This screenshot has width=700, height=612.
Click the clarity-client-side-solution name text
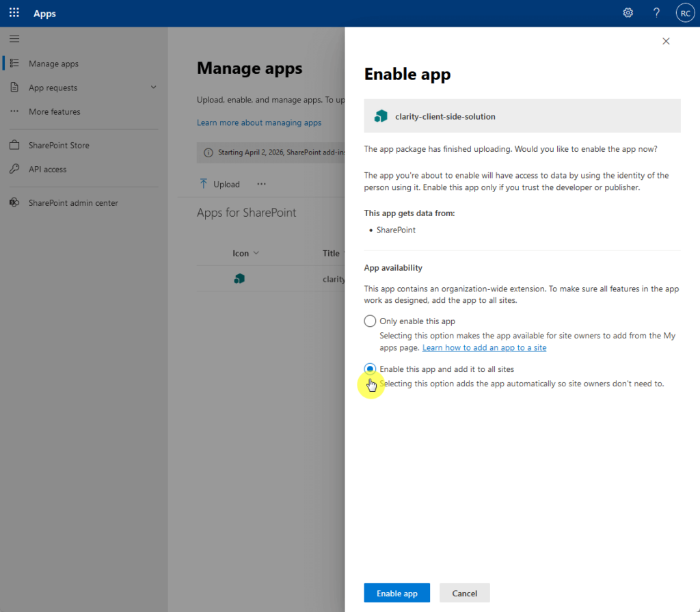coord(445,117)
